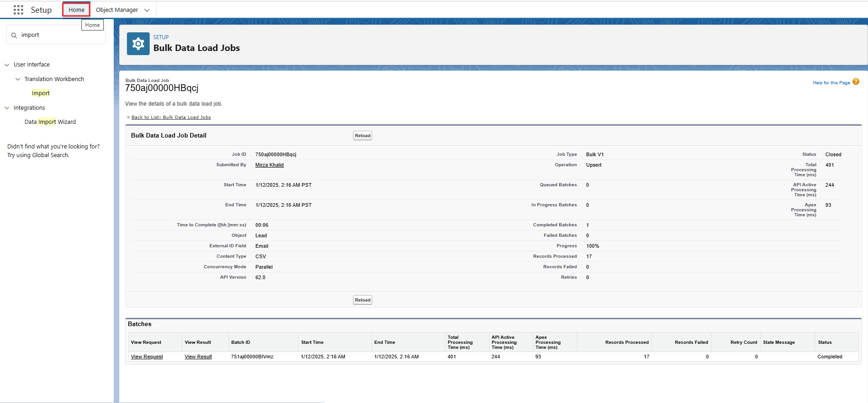Screen dimensions: 868x403
Task: Switch to the Home tab
Action: click(x=76, y=10)
